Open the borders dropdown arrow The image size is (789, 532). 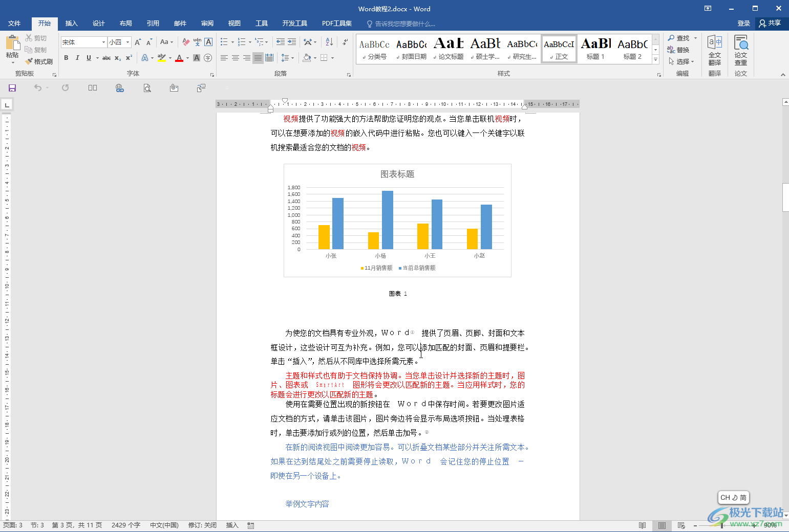click(332, 58)
